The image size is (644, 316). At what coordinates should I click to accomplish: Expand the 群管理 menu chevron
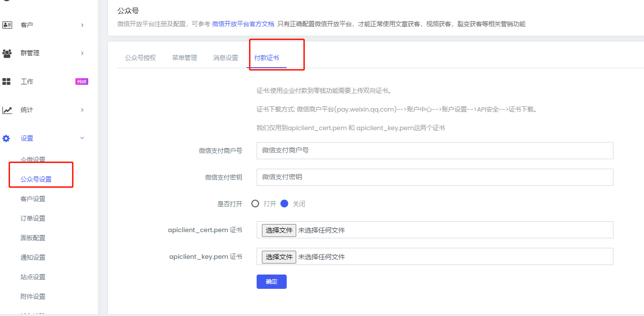82,53
